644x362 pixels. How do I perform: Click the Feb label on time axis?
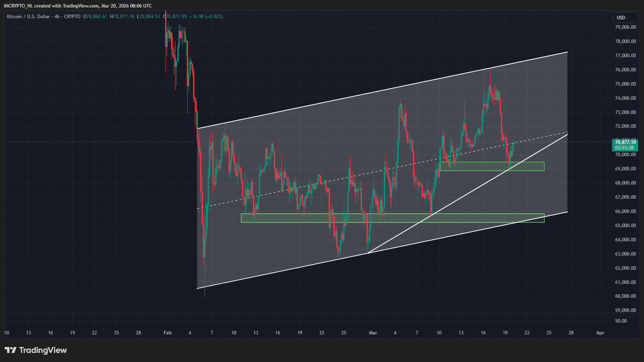coord(168,333)
